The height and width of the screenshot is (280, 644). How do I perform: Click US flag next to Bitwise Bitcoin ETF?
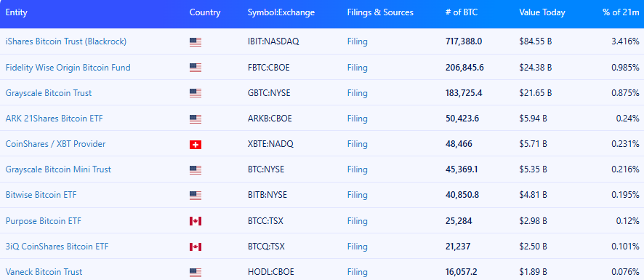196,196
